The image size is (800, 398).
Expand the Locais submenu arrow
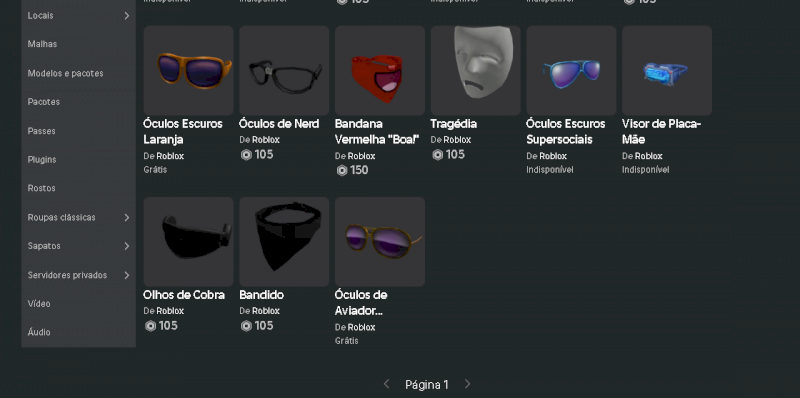coord(127,16)
